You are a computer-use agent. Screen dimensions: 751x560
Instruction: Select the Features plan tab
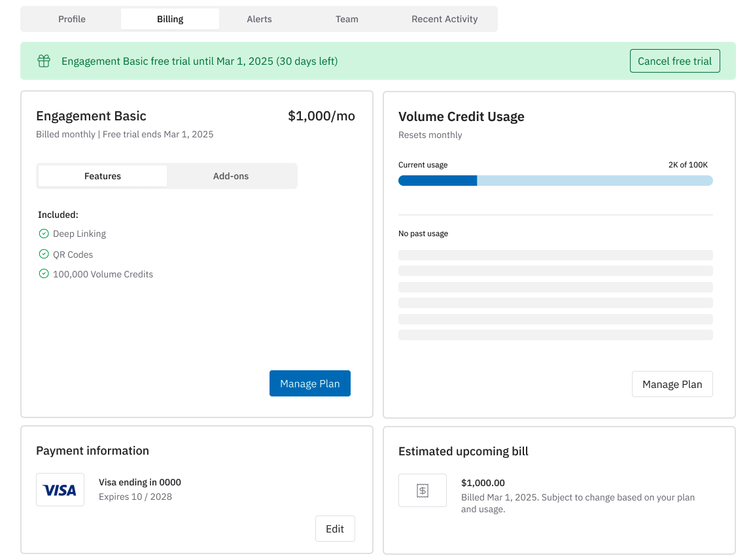coord(103,176)
